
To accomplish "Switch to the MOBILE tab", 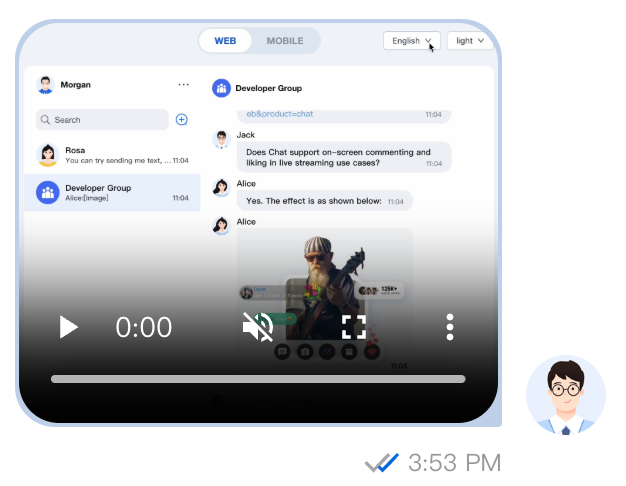I will pos(285,41).
